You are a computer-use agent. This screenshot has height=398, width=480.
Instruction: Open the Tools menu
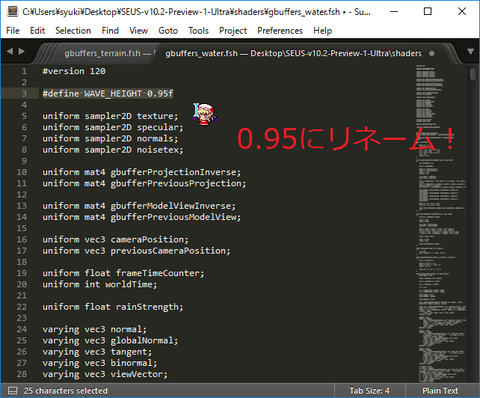coord(198,31)
